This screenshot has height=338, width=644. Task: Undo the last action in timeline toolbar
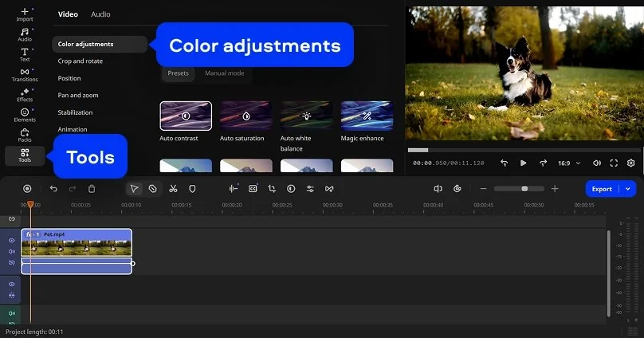tap(53, 188)
